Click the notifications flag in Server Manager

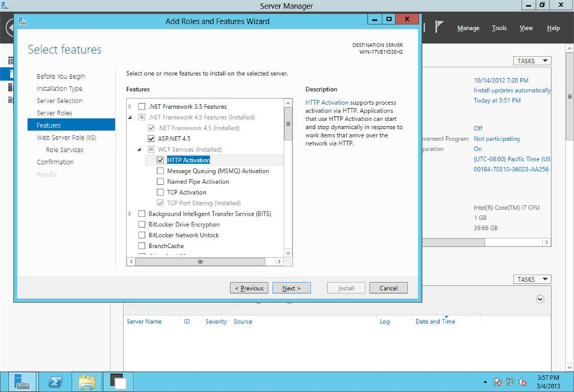tap(439, 27)
